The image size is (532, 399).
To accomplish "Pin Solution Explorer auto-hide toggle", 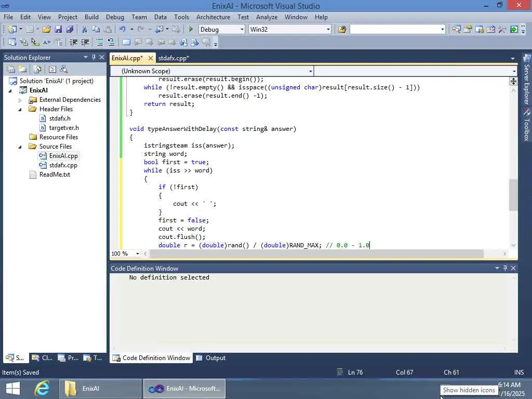I will [94, 57].
